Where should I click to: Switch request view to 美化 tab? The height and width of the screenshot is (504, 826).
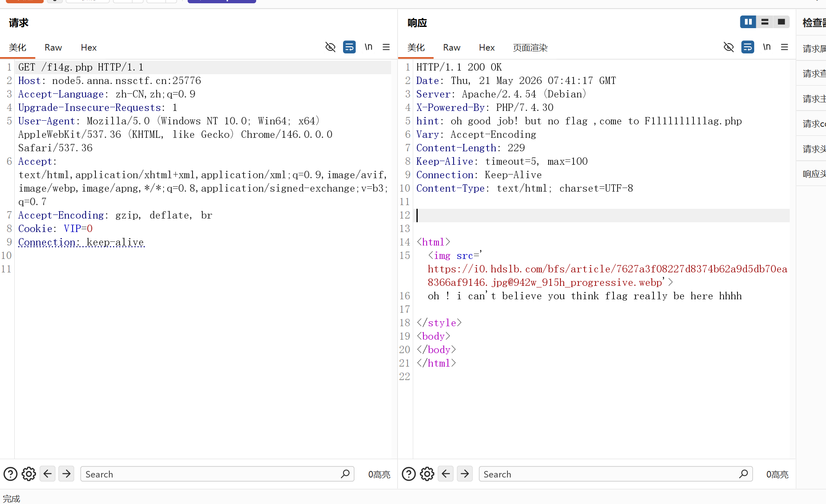point(18,48)
